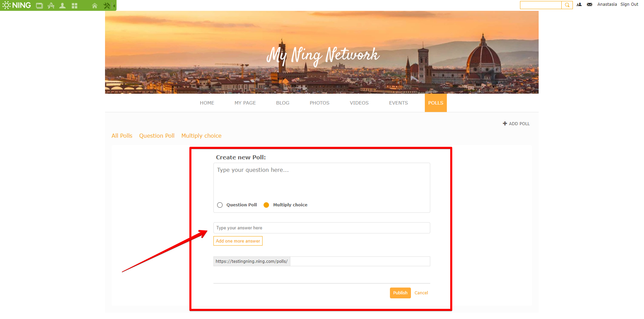
Task: Filter by Multiply choice link
Action: tap(202, 136)
